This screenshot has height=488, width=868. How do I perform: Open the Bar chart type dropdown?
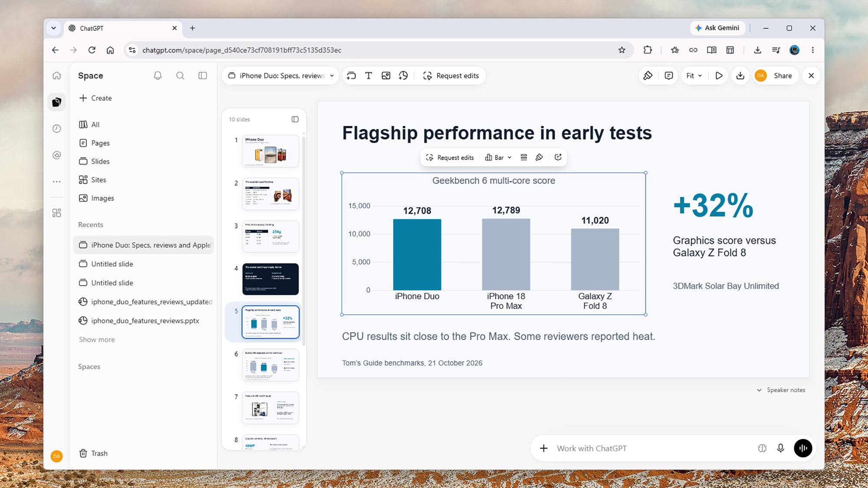click(498, 157)
